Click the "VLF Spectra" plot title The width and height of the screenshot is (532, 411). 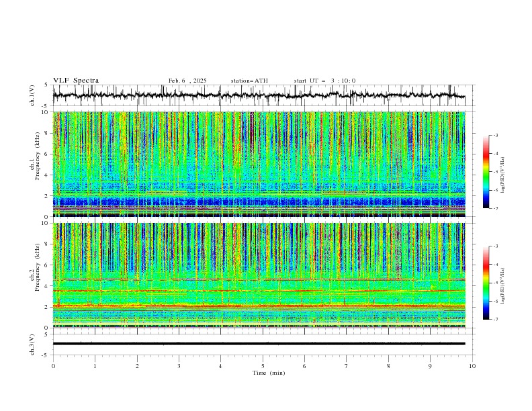(x=76, y=81)
